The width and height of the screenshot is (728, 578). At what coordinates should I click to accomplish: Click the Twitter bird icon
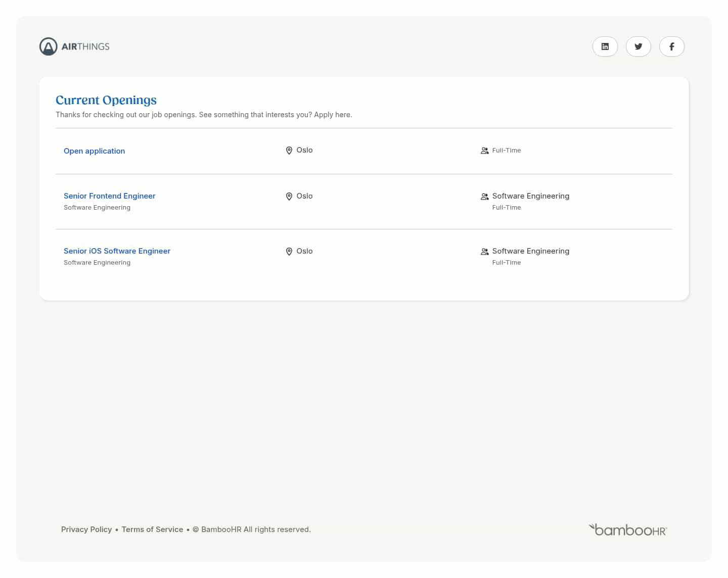pyautogui.click(x=638, y=46)
